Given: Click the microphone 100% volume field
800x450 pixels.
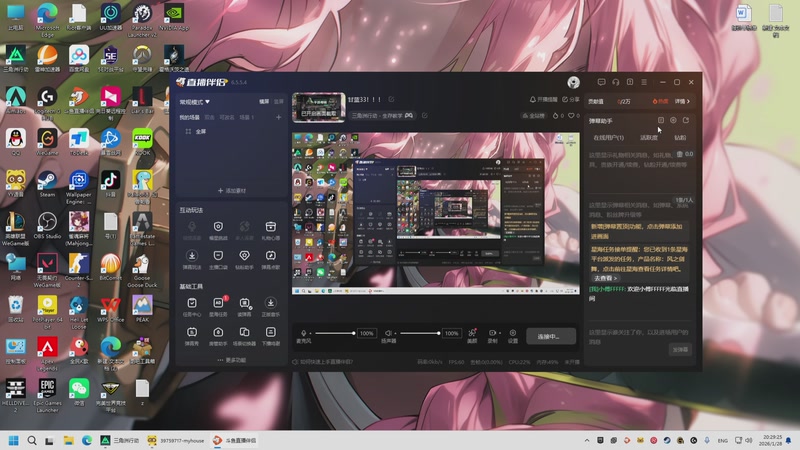Looking at the screenshot, I should coord(367,333).
